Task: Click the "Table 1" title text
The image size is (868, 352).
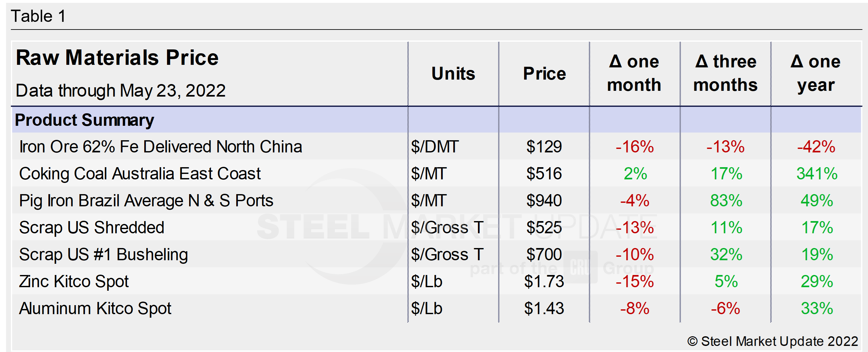Action: click(38, 16)
